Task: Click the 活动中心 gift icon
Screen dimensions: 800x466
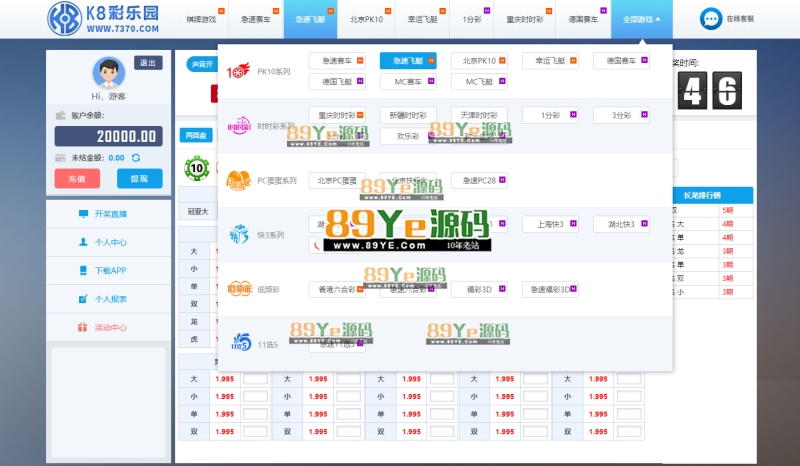Action: click(x=82, y=327)
